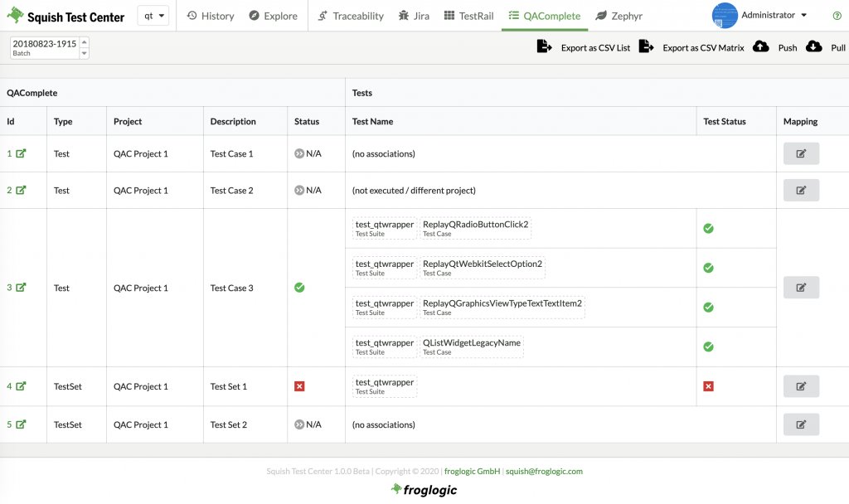Click Export as CSV List icon
The image size is (849, 504).
(544, 47)
